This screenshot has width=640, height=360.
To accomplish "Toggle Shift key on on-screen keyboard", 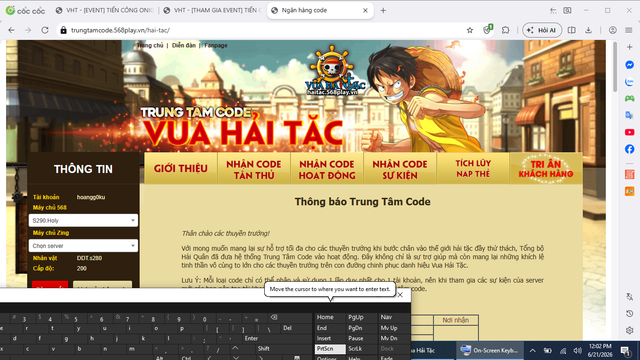I will click(263, 349).
